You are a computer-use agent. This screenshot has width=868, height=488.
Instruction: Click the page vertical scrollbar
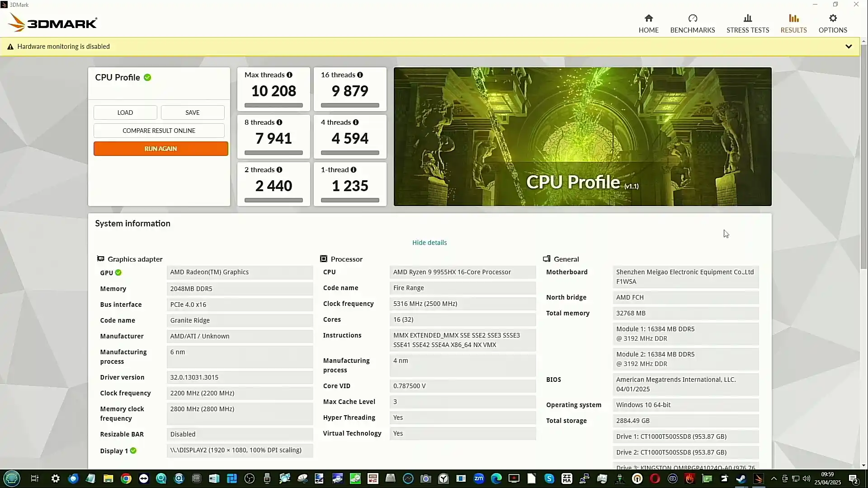(x=863, y=156)
